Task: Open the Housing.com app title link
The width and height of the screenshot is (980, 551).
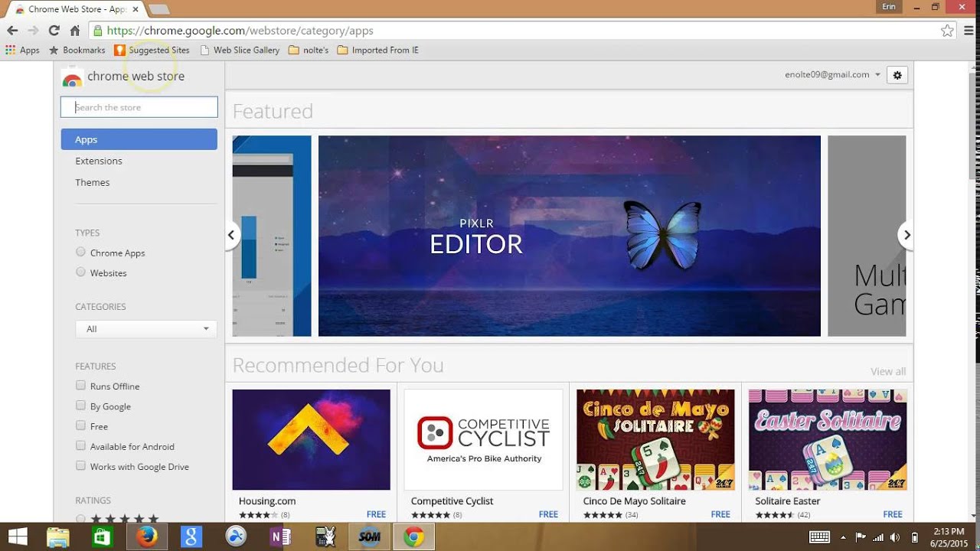Action: click(x=267, y=500)
